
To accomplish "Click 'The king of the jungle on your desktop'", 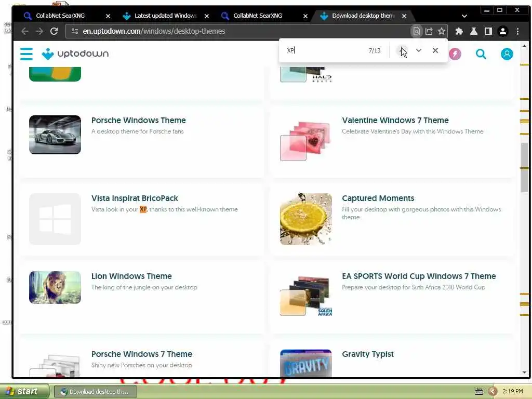I will [x=144, y=287].
